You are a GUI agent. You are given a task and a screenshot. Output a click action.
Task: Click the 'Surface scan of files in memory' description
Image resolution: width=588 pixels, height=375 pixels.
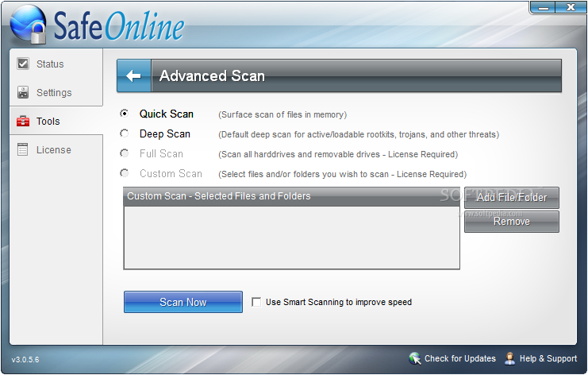(x=282, y=114)
